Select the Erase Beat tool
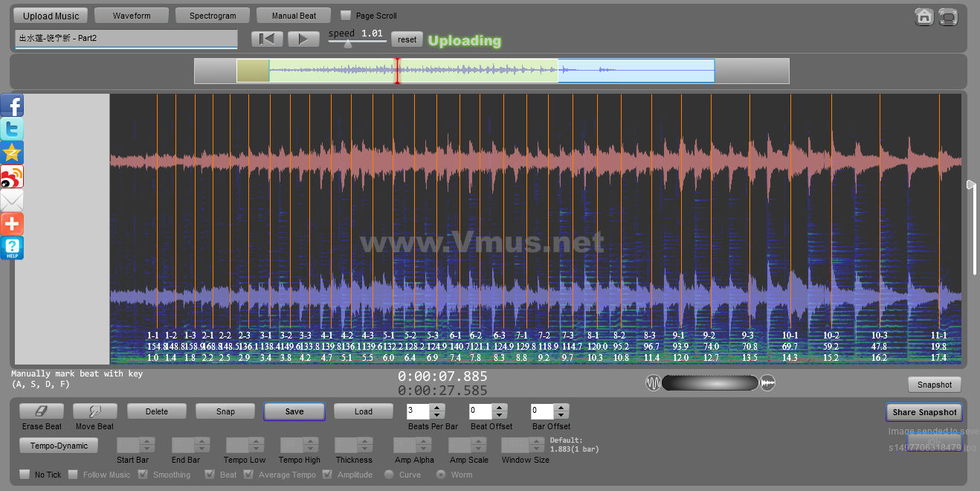Image resolution: width=980 pixels, height=491 pixels. point(42,411)
